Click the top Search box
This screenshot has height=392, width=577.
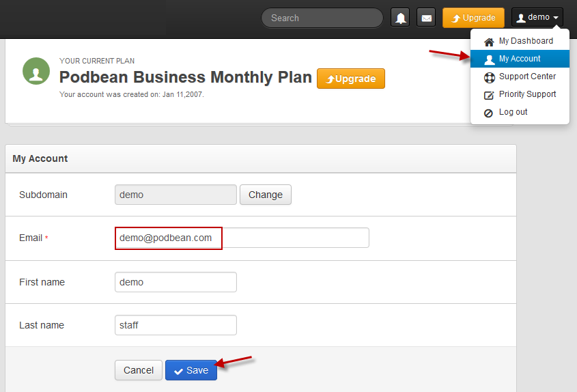322,18
